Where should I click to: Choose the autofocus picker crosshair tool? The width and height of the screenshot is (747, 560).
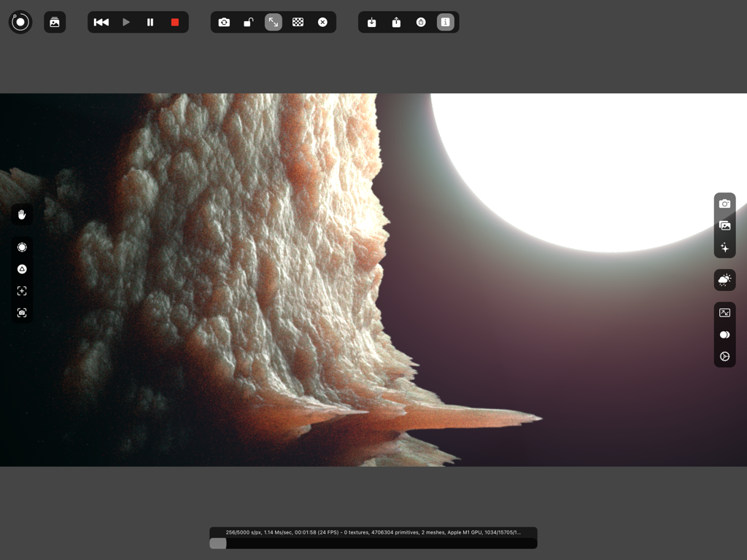(22, 291)
